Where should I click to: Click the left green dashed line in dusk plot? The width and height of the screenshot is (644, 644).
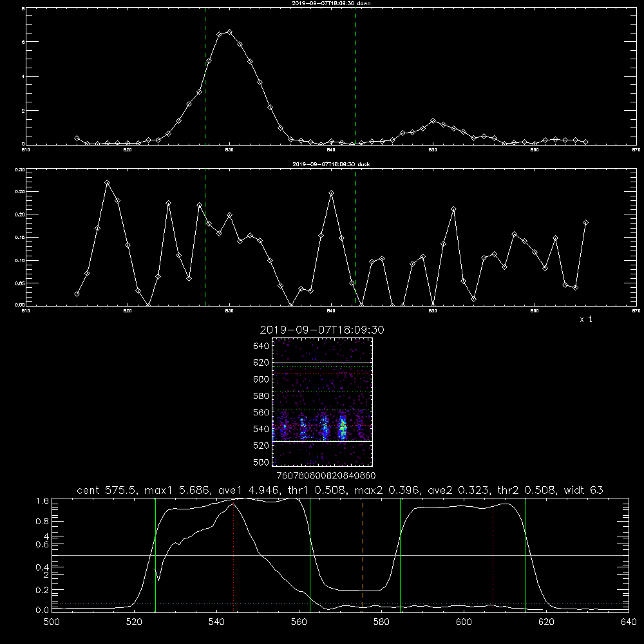(205, 237)
